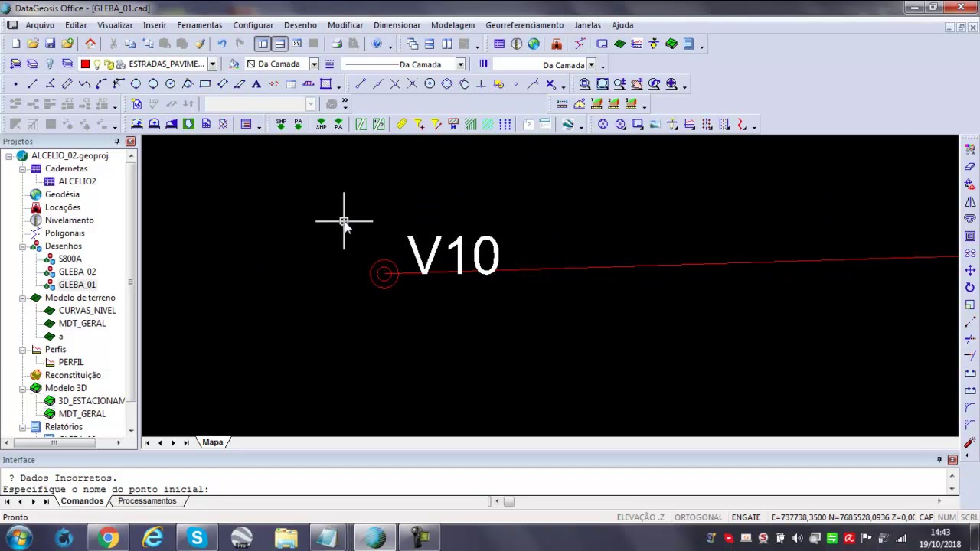980x551 pixels.
Task: Open the line type 'Da Camada' dropdown
Action: [460, 64]
